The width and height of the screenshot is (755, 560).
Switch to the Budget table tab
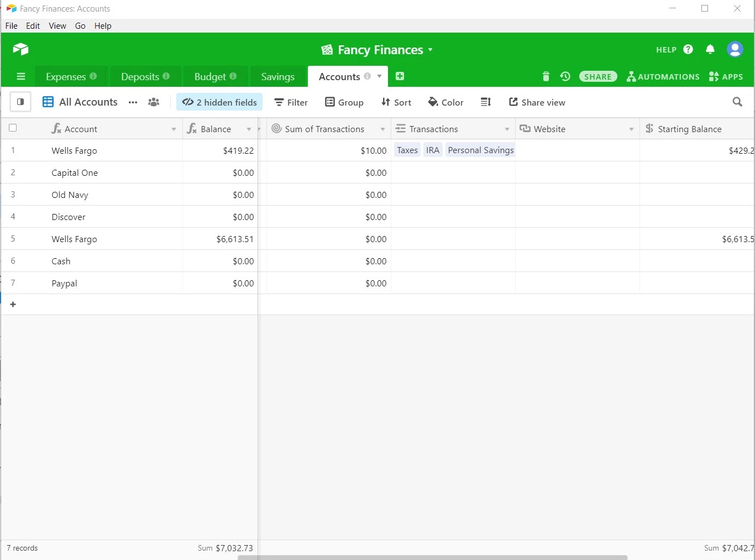pos(216,76)
